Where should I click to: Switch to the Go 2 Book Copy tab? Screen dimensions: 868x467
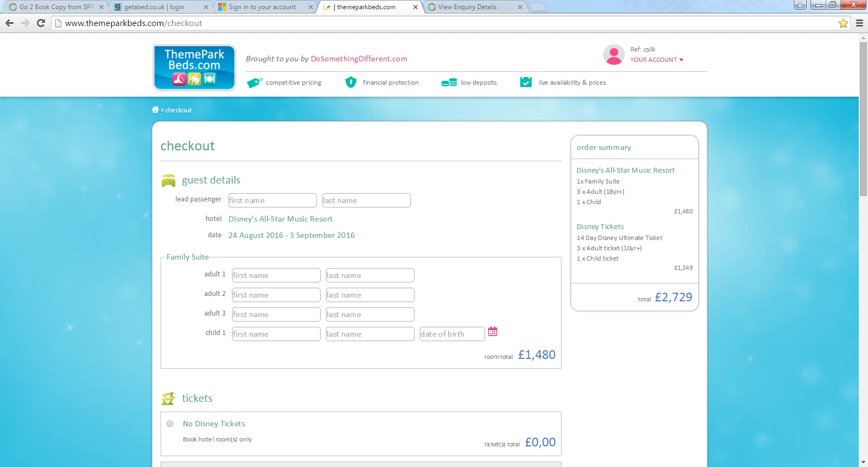56,7
